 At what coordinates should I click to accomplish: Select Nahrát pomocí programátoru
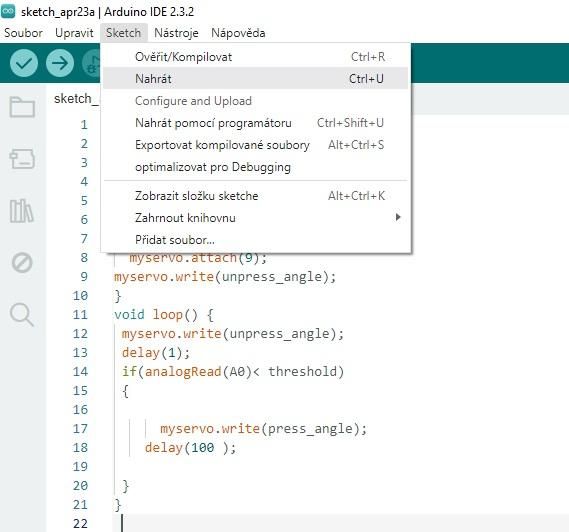255,123
